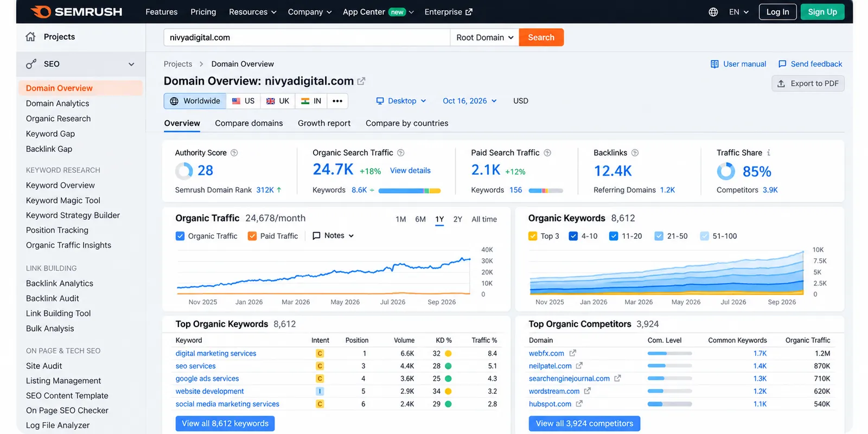The width and height of the screenshot is (868, 434).
Task: Uncheck the Organic Traffic checkbox
Action: click(180, 236)
